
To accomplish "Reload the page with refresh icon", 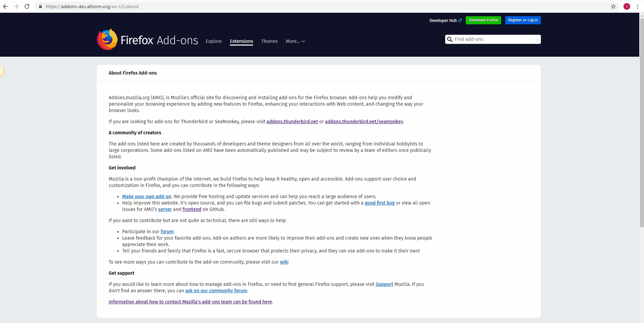I will click(27, 6).
